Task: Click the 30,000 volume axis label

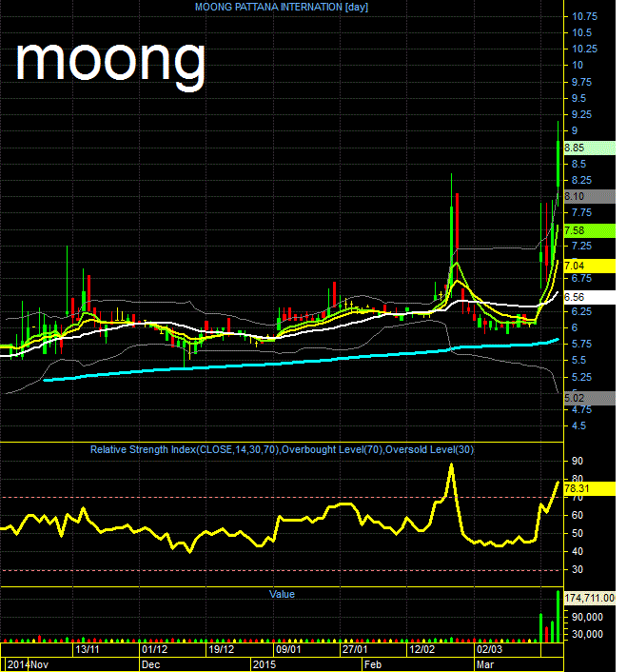Action: pos(587,634)
